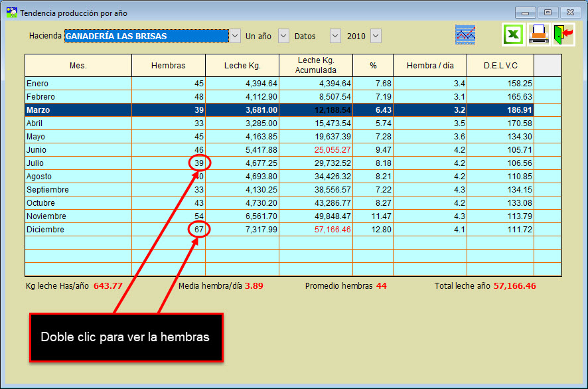This screenshot has width=588, height=389.
Task: Click the 'Hembras' column header
Action: (x=169, y=66)
